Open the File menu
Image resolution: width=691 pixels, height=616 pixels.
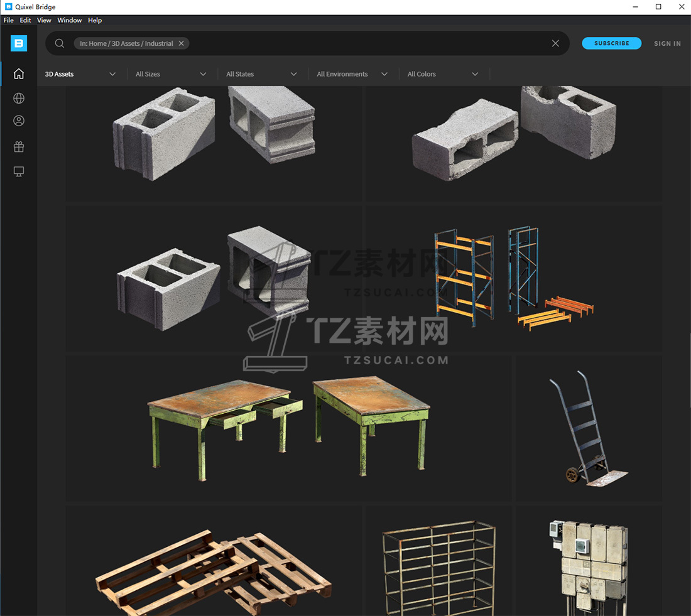8,20
